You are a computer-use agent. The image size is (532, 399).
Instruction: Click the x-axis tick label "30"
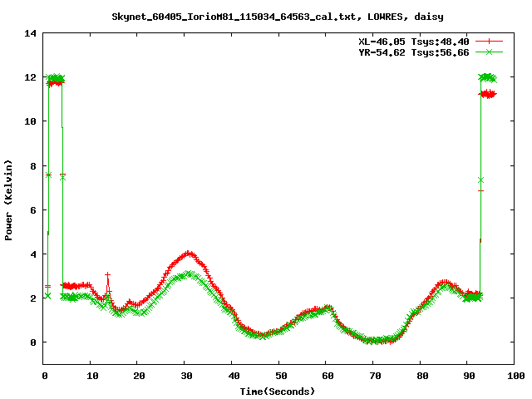point(186,376)
